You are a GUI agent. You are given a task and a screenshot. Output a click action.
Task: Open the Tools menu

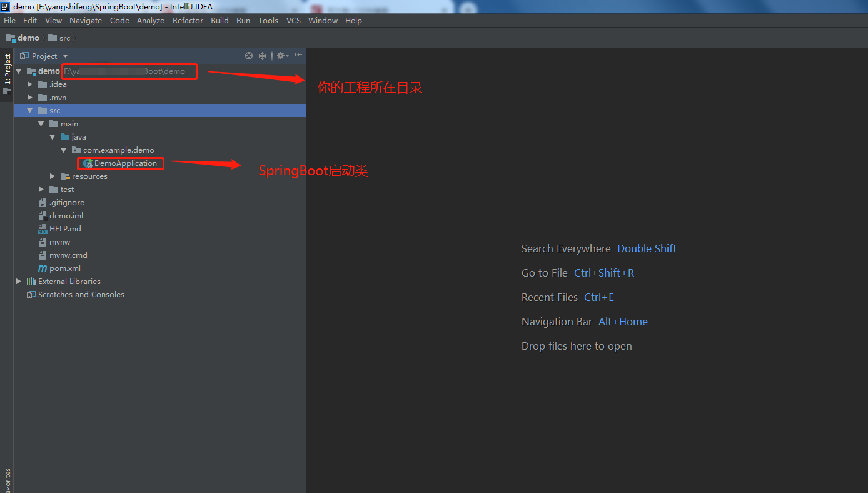pos(268,21)
